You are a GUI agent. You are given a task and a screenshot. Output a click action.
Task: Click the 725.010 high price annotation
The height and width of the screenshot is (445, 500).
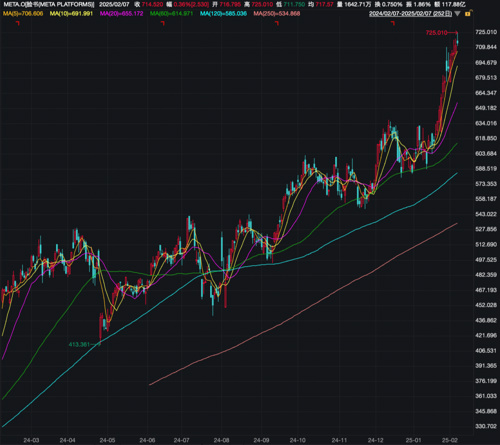[436, 33]
